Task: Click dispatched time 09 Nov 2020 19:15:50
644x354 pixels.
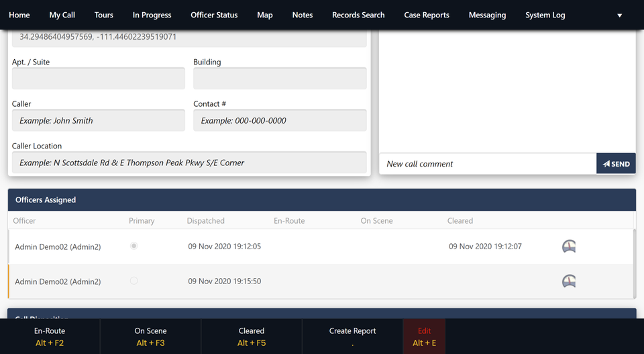Action: (x=225, y=281)
